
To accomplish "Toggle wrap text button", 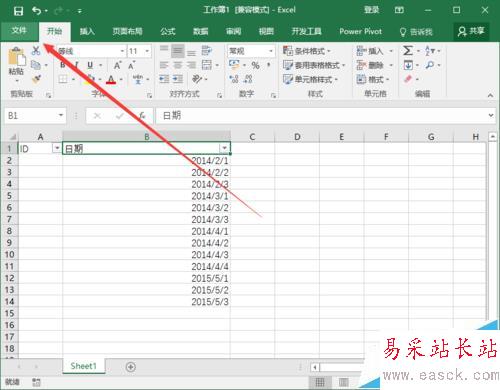I will pyautogui.click(x=207, y=51).
